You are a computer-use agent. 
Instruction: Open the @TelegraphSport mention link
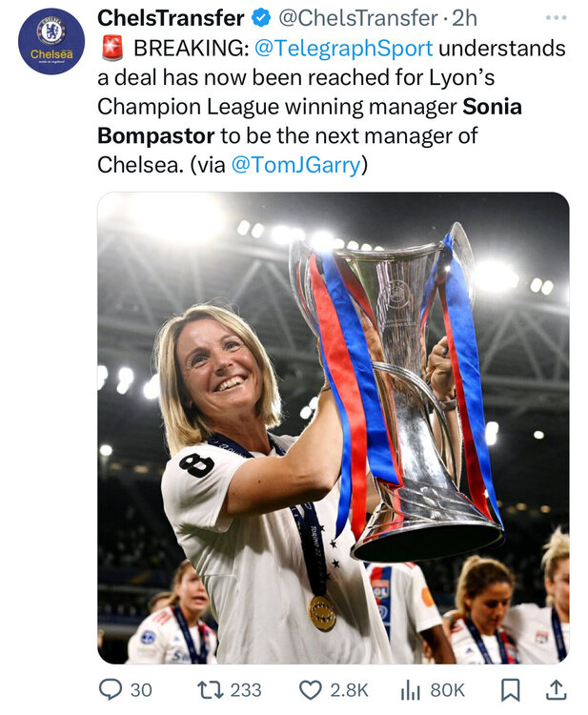(x=343, y=48)
